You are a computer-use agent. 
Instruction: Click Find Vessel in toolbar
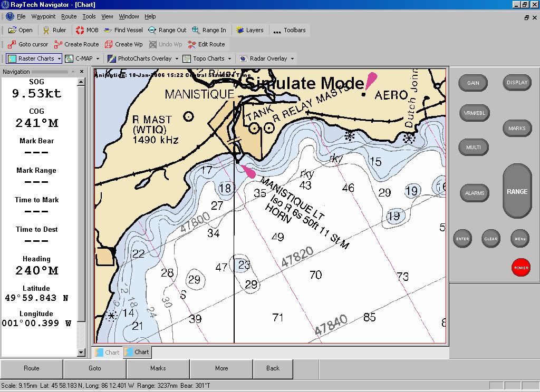click(123, 31)
